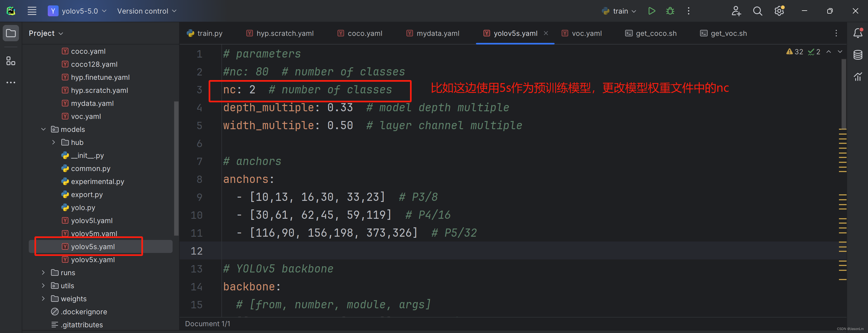
Task: Close the yolov5s.yaml tab
Action: pyautogui.click(x=546, y=33)
